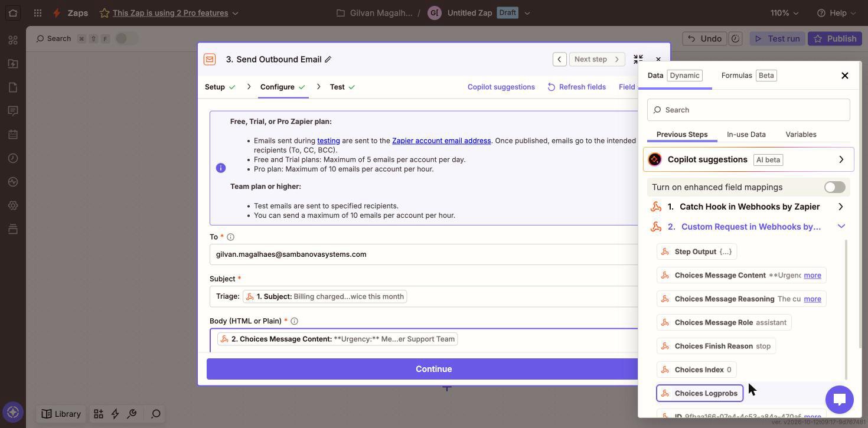Select the Data Dynamic tab

pos(675,76)
